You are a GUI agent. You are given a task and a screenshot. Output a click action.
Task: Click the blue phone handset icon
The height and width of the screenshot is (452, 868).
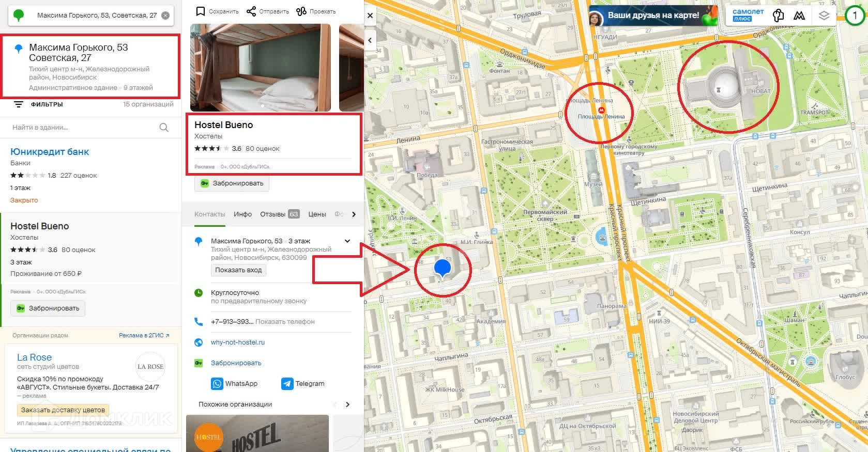(199, 322)
